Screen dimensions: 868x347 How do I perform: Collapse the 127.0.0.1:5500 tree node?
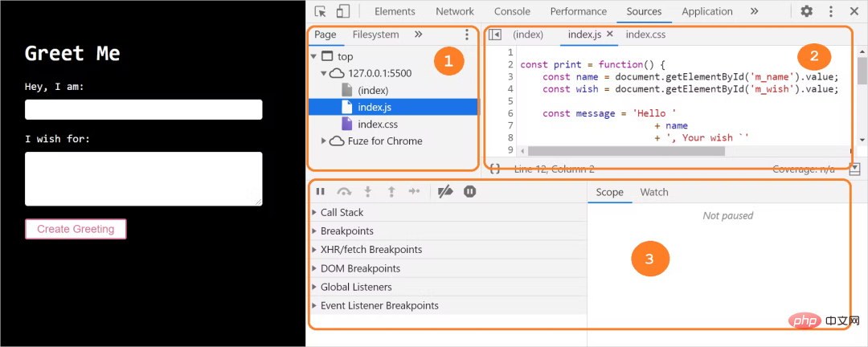click(x=324, y=73)
